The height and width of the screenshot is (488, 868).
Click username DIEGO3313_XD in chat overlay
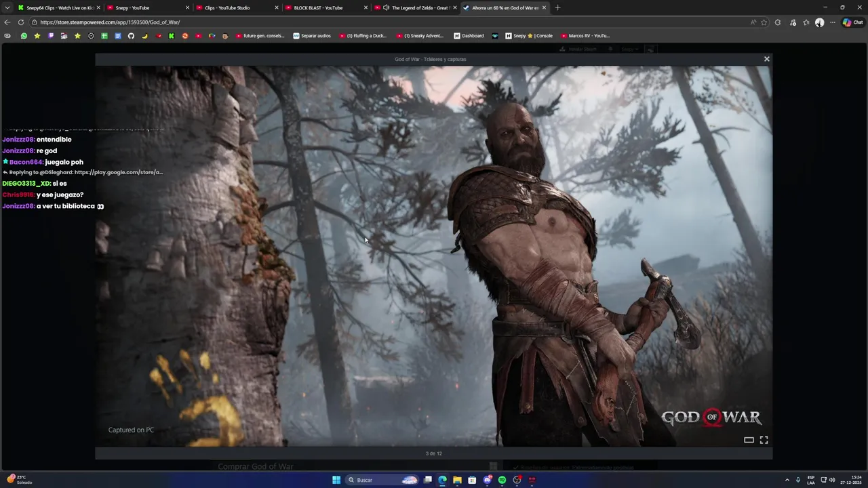tap(26, 184)
